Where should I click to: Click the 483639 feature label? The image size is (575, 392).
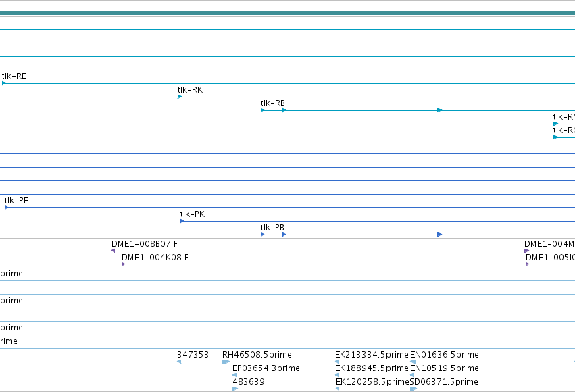coord(249,382)
